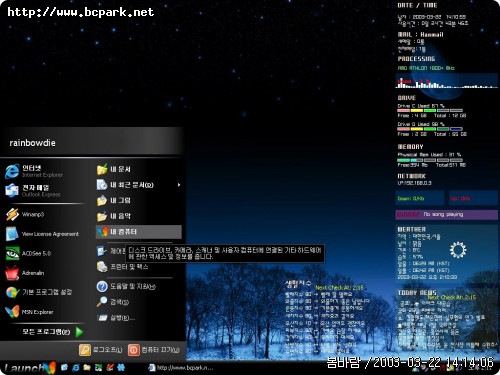Expand 모든 프로그램 with the green arrow
This screenshot has height=375, width=500.
point(52,332)
